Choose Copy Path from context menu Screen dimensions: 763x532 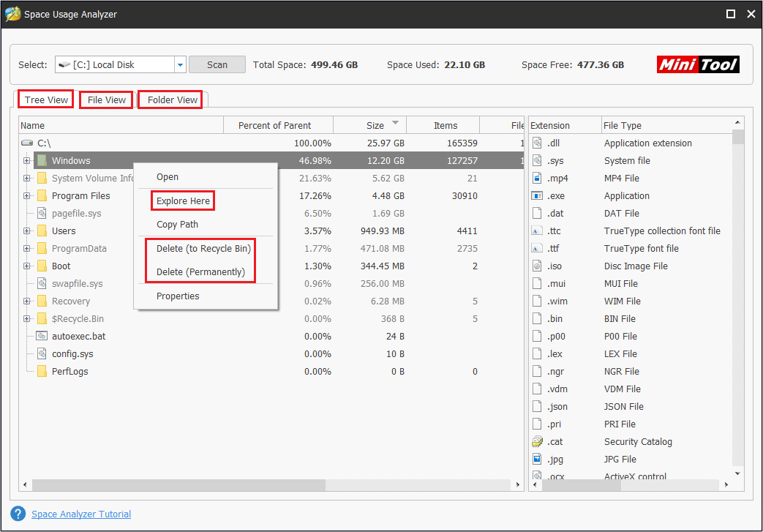[x=177, y=225]
